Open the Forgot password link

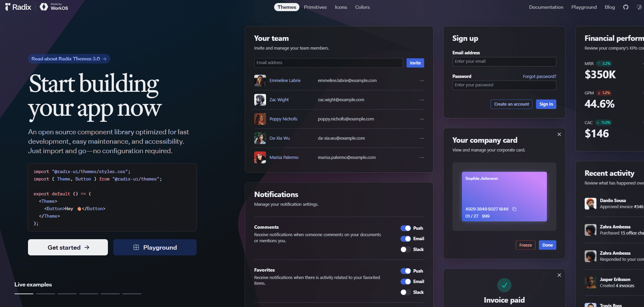pos(539,76)
